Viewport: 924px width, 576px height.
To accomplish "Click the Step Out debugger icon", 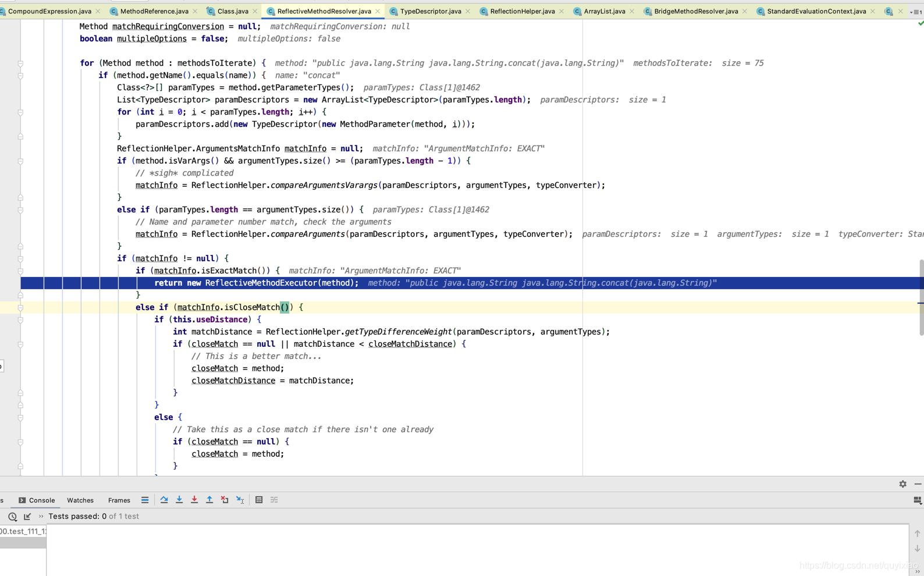I will tap(209, 500).
